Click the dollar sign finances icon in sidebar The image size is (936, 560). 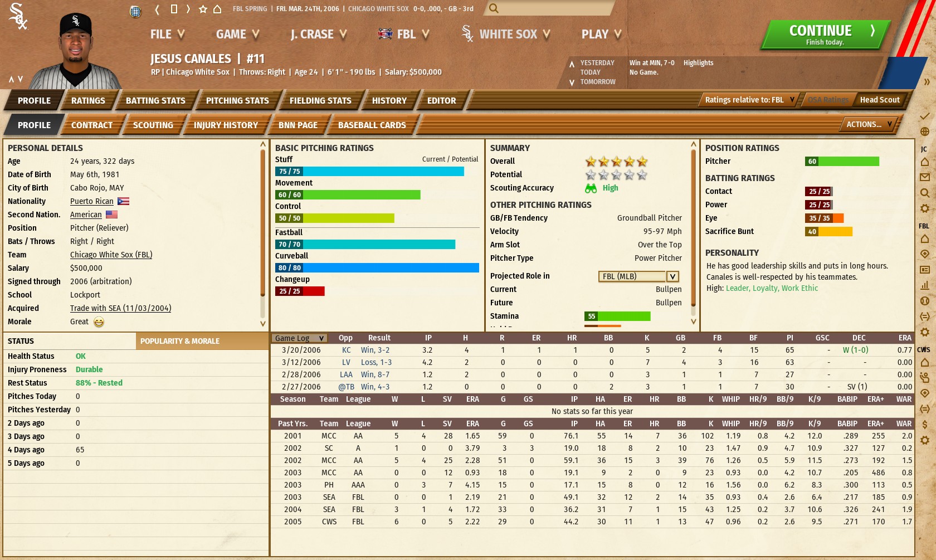click(x=924, y=425)
